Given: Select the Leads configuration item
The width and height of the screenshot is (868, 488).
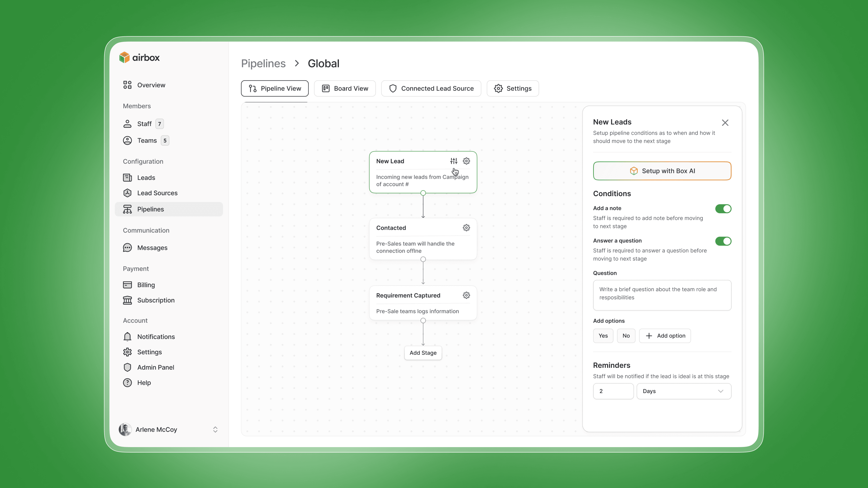Looking at the screenshot, I should click(x=146, y=178).
